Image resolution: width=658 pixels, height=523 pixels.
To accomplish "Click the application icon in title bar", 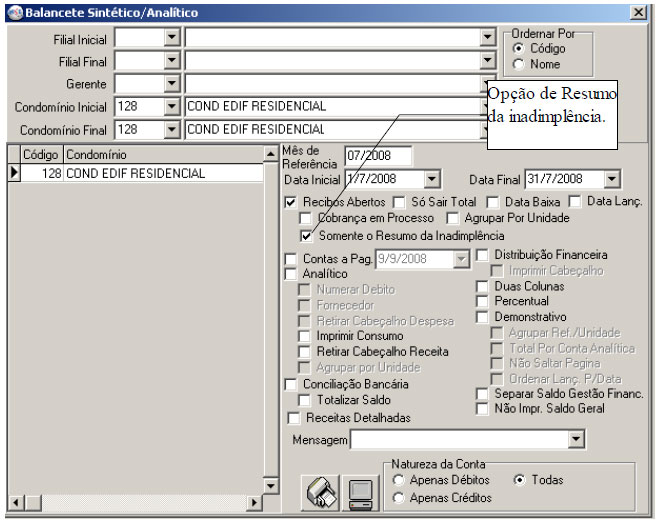I will click(12, 12).
